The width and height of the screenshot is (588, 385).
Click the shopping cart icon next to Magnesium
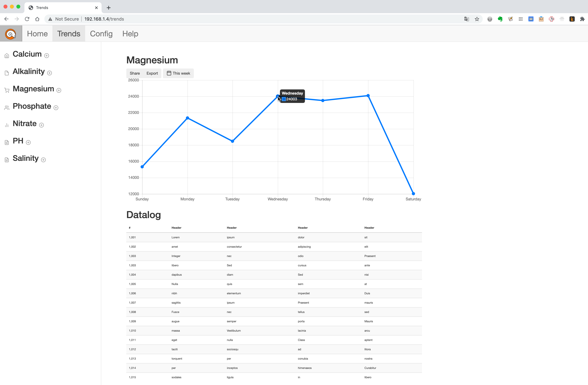7,91
